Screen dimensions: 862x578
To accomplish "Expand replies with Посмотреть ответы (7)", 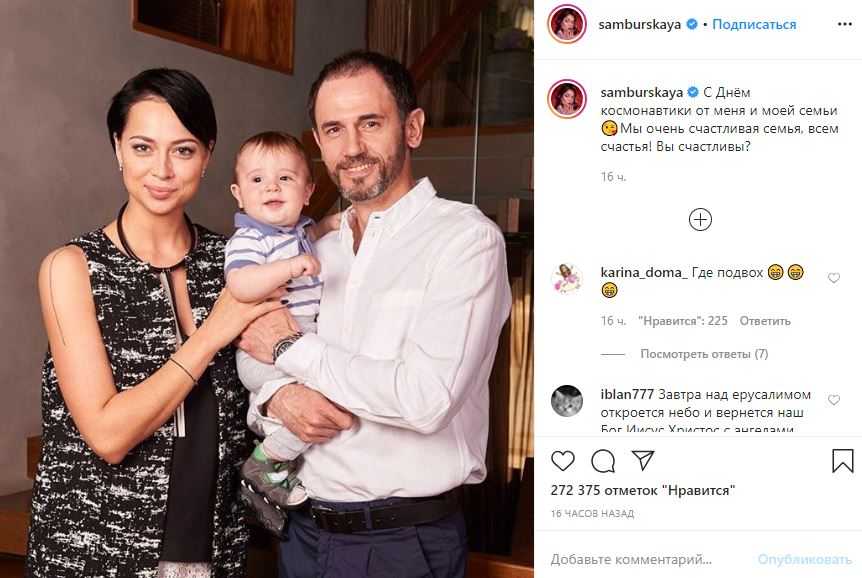I will pyautogui.click(x=704, y=354).
